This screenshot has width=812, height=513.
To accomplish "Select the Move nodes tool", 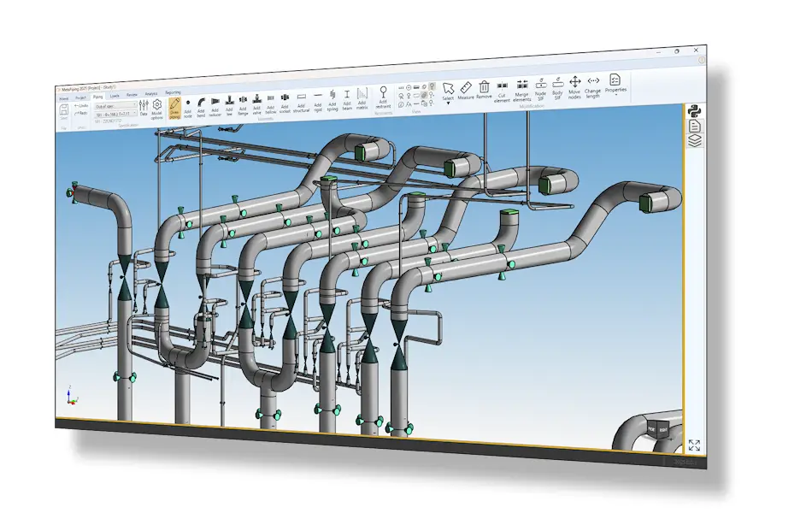I will click(574, 85).
